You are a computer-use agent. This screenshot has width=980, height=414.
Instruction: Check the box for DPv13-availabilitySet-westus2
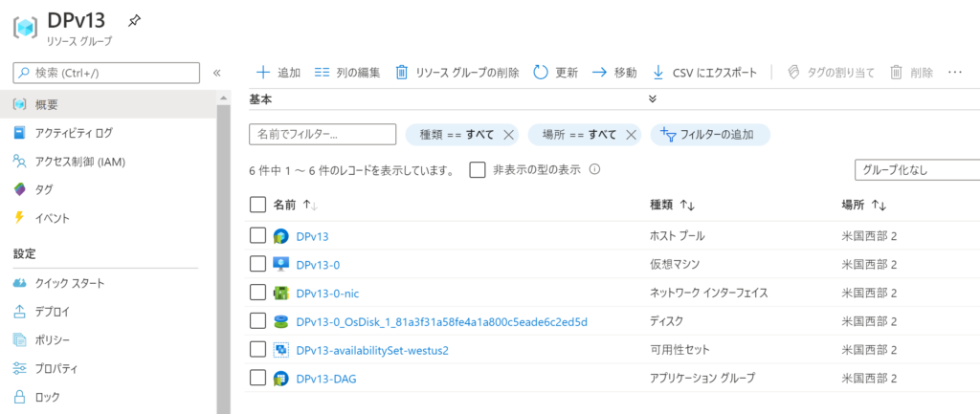(257, 350)
